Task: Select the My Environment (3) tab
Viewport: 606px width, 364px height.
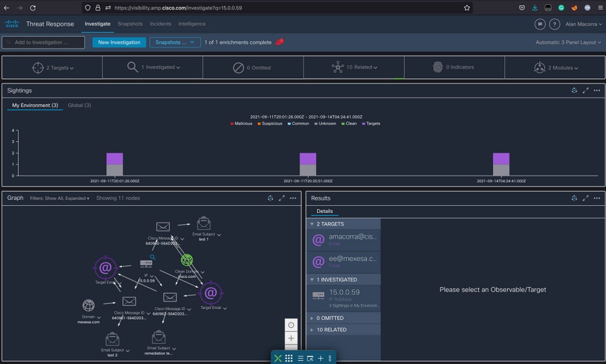Action: click(x=35, y=105)
